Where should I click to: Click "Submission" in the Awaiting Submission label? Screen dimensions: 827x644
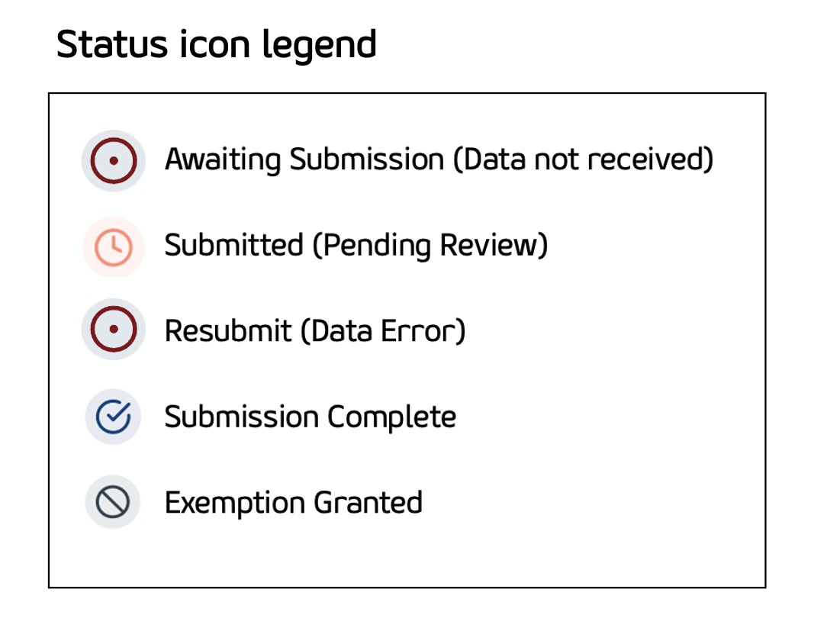click(x=366, y=160)
